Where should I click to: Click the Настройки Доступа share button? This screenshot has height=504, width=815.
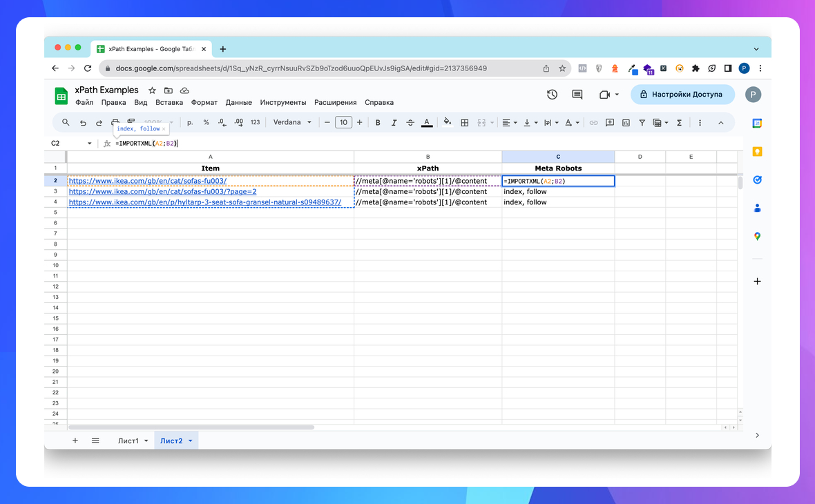(682, 95)
